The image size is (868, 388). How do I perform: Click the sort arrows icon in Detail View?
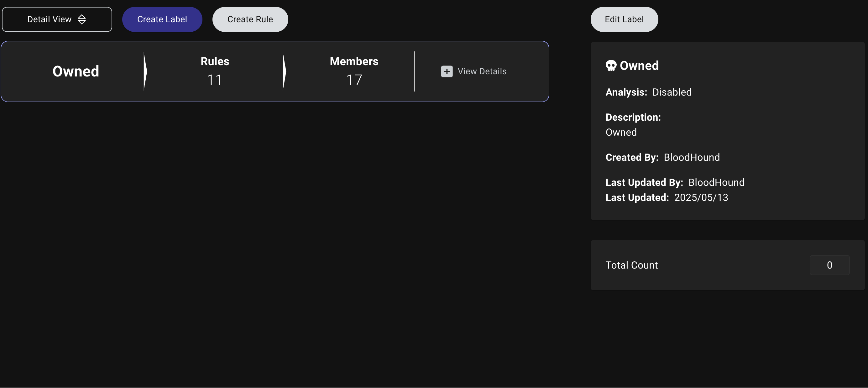coord(82,19)
